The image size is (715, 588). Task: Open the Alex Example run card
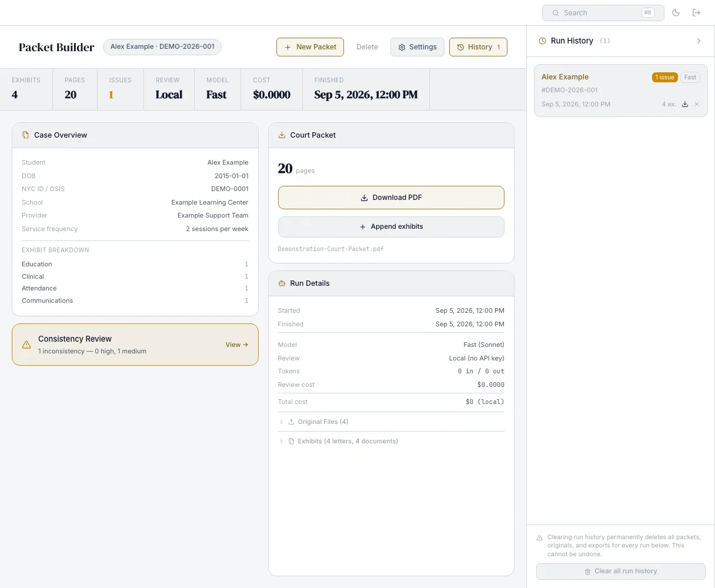pyautogui.click(x=620, y=91)
